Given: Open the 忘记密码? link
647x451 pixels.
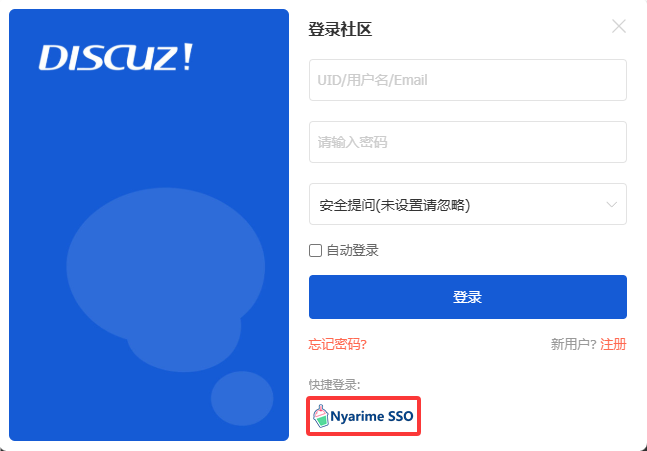Looking at the screenshot, I should [x=338, y=344].
